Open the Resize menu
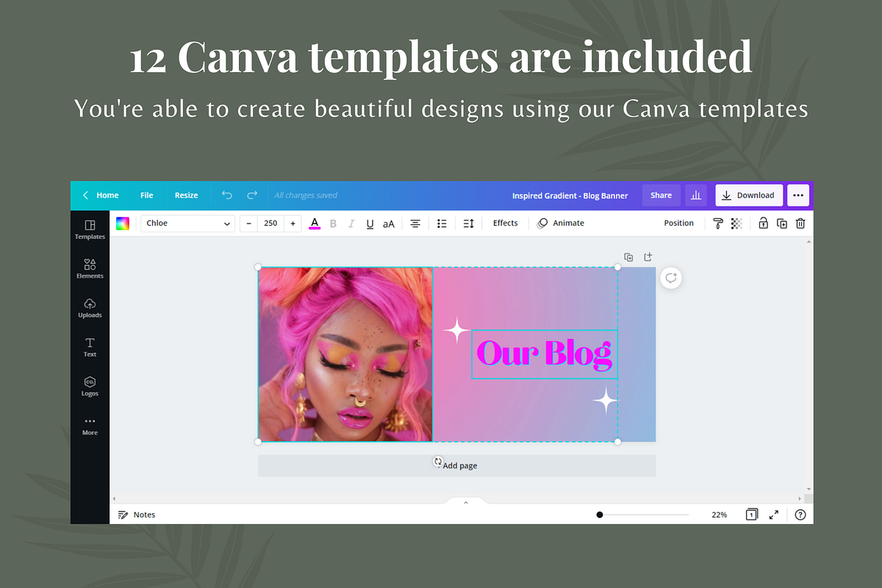882x588 pixels. (x=186, y=196)
